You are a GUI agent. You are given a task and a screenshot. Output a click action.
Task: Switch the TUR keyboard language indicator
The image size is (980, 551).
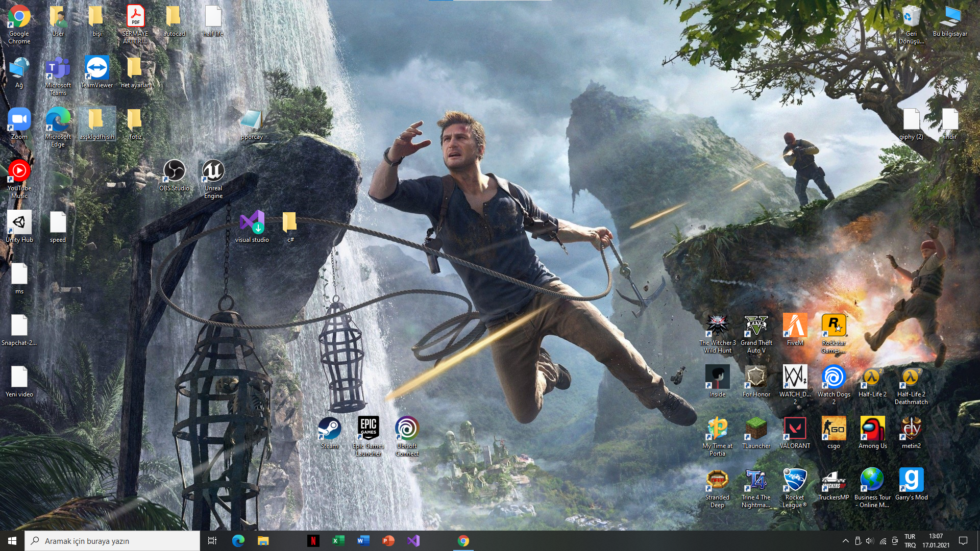point(910,541)
